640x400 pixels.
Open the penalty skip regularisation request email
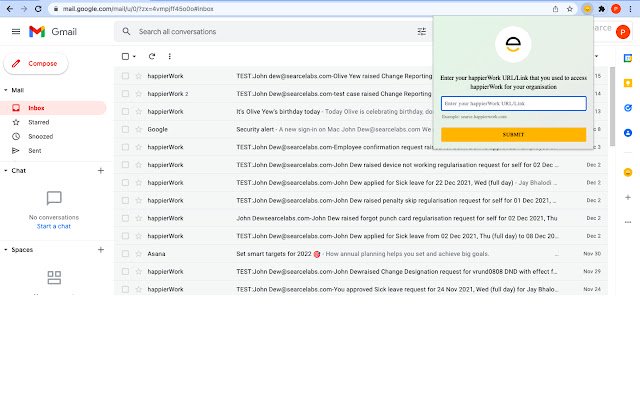pyautogui.click(x=361, y=200)
